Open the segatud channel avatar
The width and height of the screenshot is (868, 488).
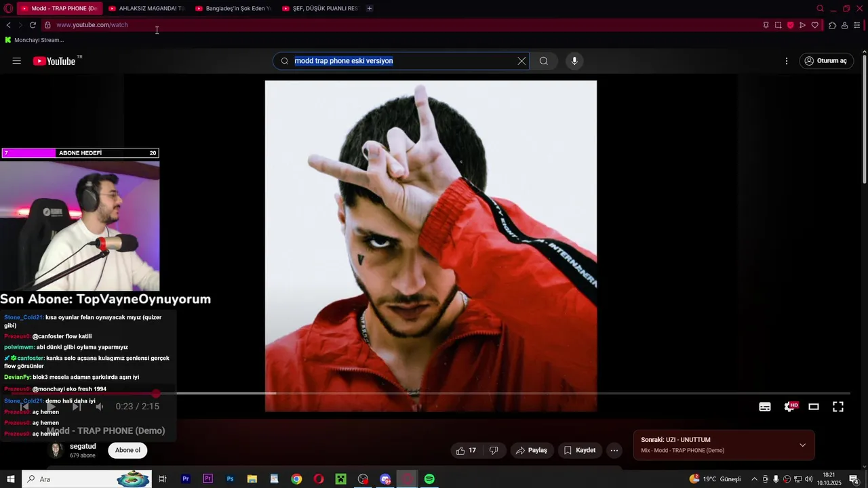click(57, 450)
